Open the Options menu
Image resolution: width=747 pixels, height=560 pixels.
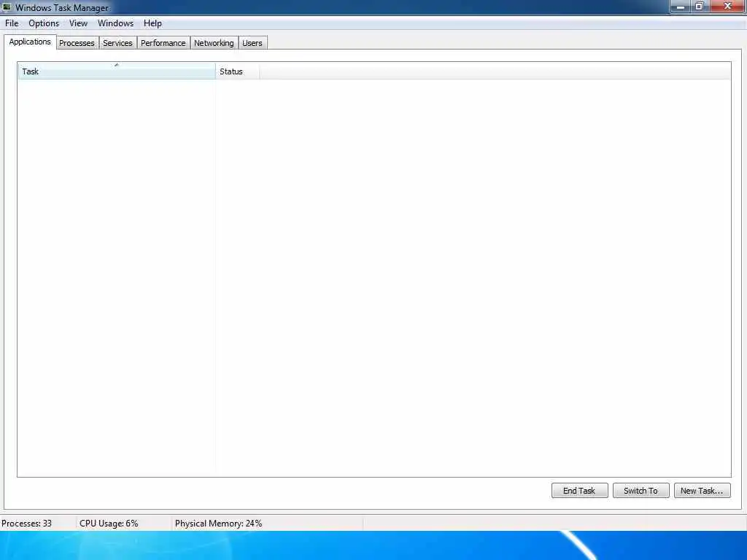coord(44,23)
